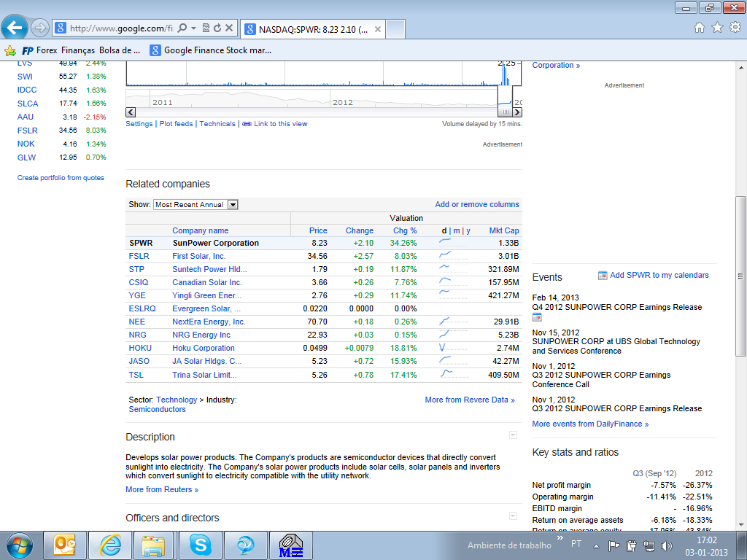The width and height of the screenshot is (747, 560).
Task: Stop loading with the X icon in address bar
Action: click(x=229, y=28)
